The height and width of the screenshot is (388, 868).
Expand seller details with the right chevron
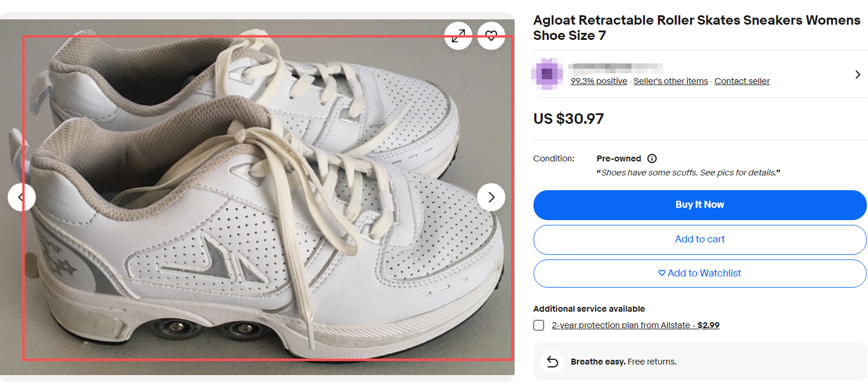tap(857, 75)
